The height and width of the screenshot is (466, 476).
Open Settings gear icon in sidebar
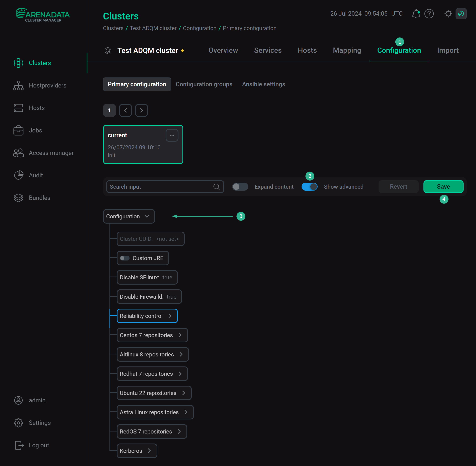pos(18,423)
